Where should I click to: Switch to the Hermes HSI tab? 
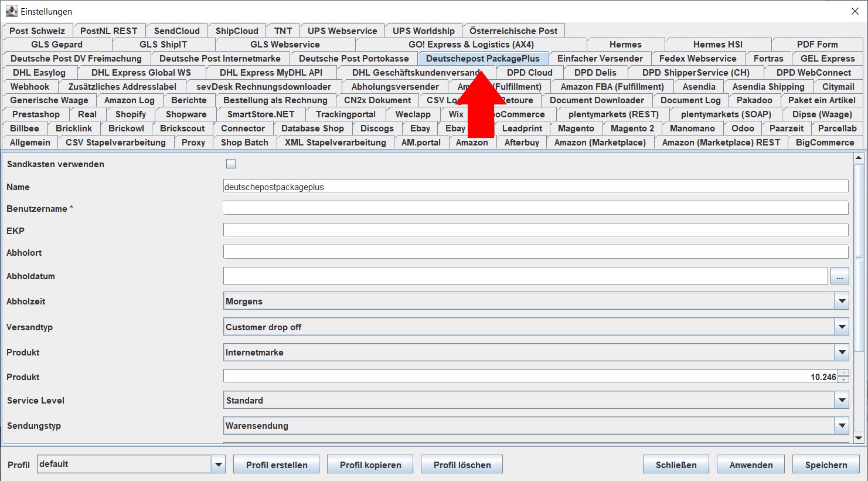[717, 45]
